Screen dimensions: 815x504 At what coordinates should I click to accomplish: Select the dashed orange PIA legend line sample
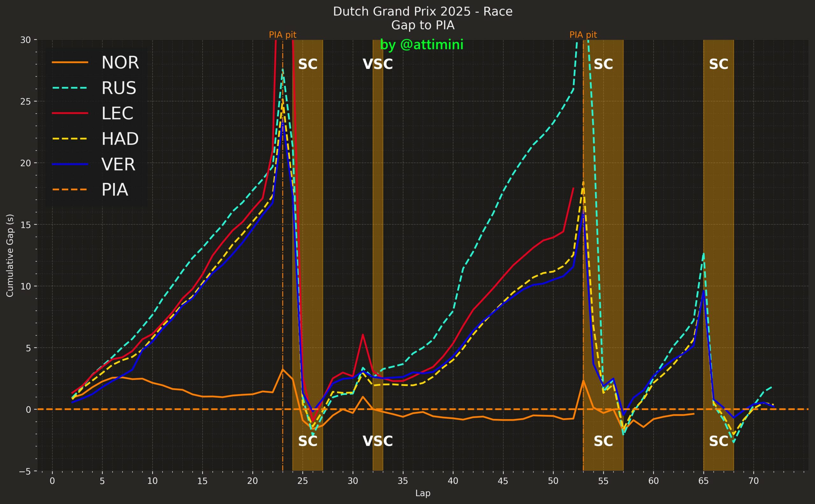[70, 190]
